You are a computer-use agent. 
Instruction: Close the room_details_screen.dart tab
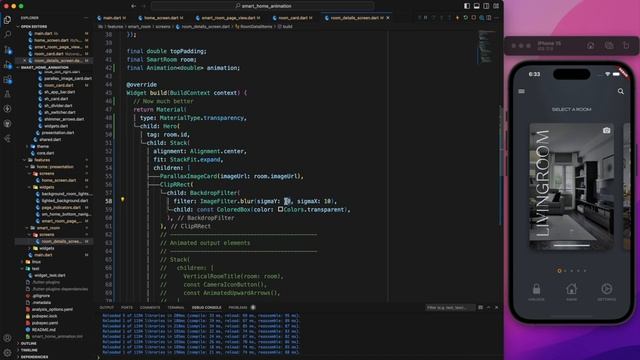[388, 18]
